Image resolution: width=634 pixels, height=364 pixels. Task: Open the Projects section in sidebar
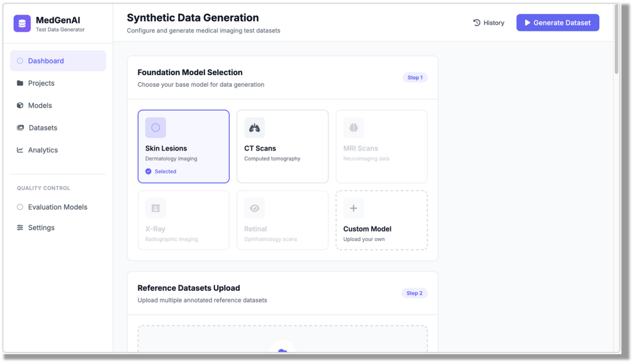coord(41,83)
